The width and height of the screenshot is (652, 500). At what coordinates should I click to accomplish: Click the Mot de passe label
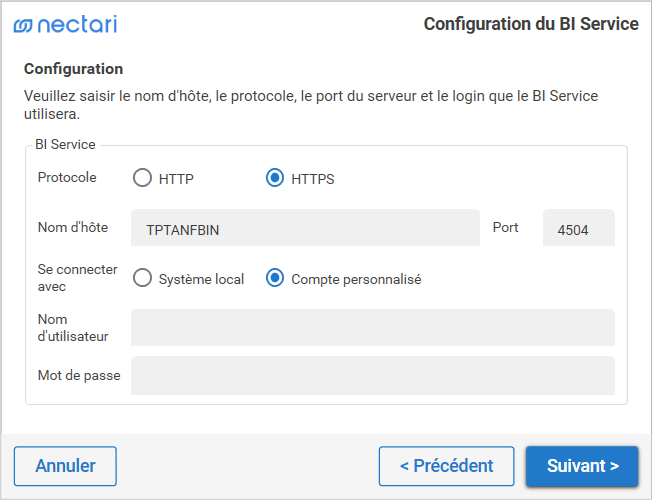(x=78, y=376)
